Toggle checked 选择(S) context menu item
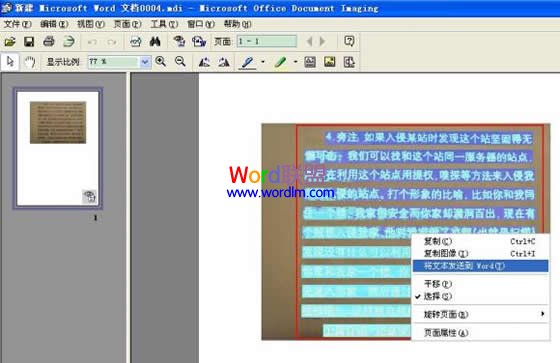The image size is (560, 363). (x=480, y=296)
